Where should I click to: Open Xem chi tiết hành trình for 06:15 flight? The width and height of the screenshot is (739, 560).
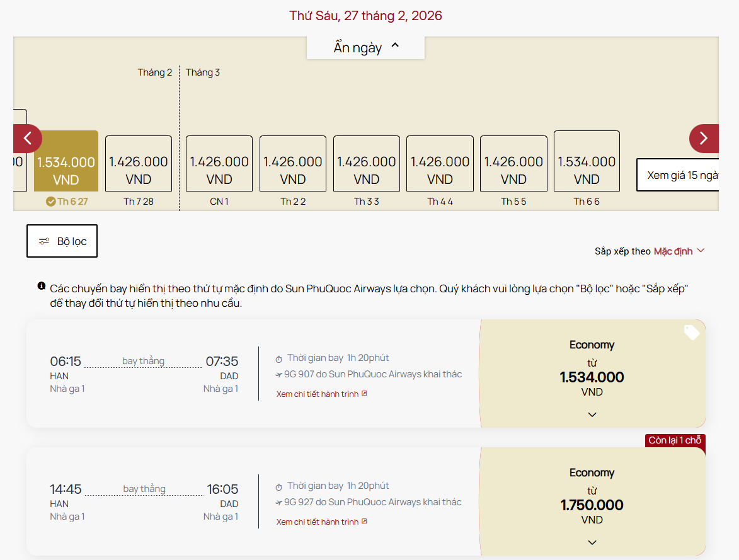(x=318, y=394)
